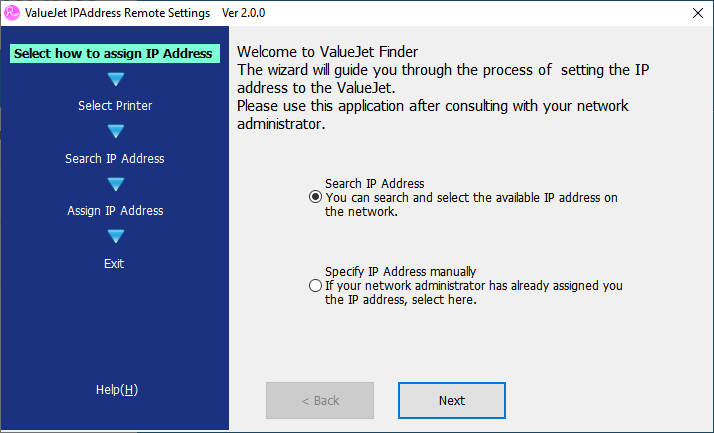Click the greyed-out Back button
Image resolution: width=714 pixels, height=433 pixels.
[320, 400]
